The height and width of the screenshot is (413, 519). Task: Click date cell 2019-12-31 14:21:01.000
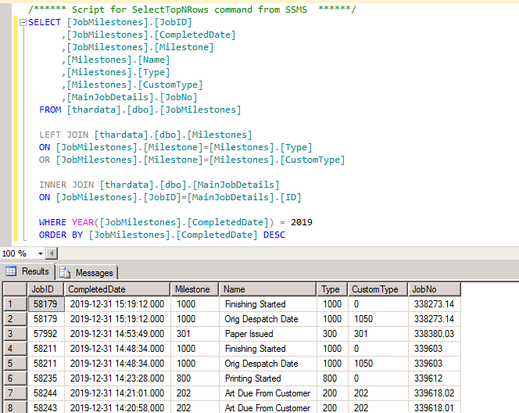(117, 393)
